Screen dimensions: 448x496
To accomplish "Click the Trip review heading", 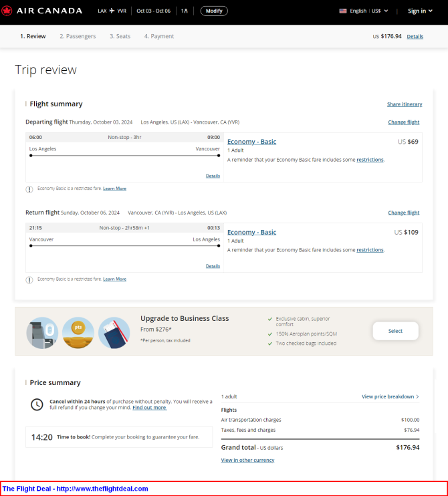I will point(46,70).
